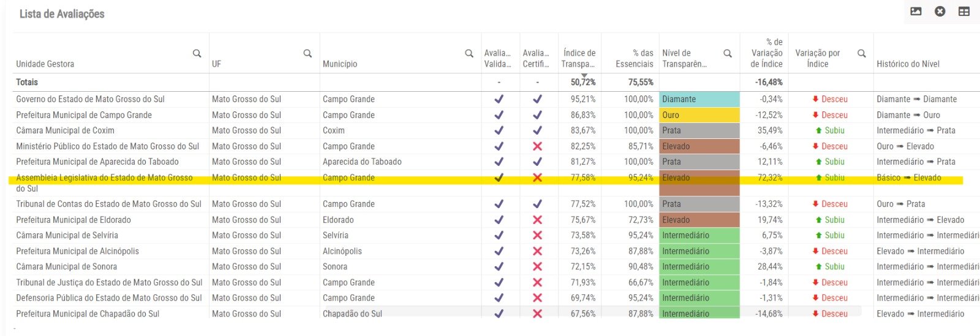
Task: Open Variação por Índice search icon
Action: click(x=862, y=54)
